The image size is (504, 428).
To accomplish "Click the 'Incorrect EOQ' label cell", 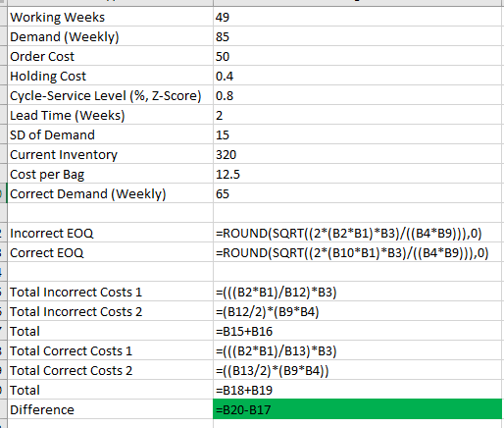I will click(x=110, y=233).
